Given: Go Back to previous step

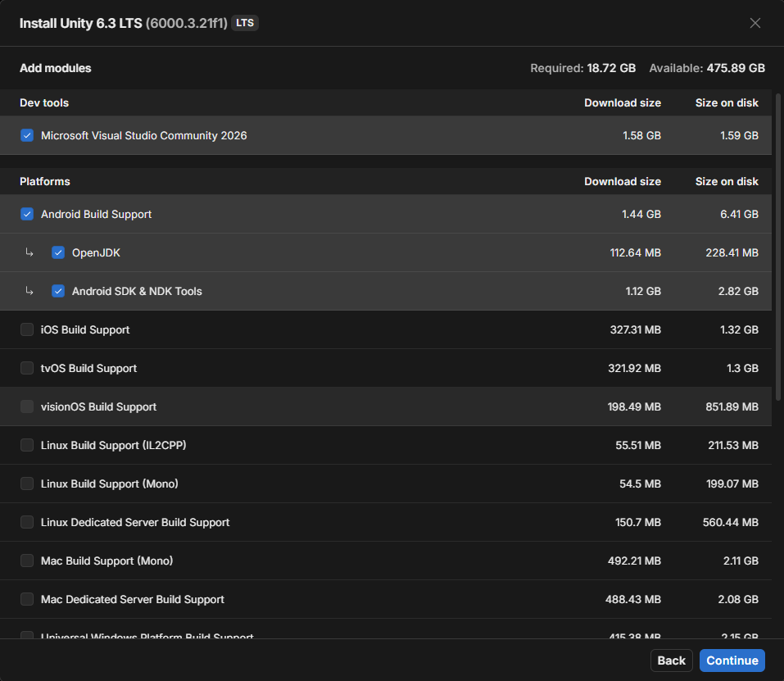Looking at the screenshot, I should [672, 661].
